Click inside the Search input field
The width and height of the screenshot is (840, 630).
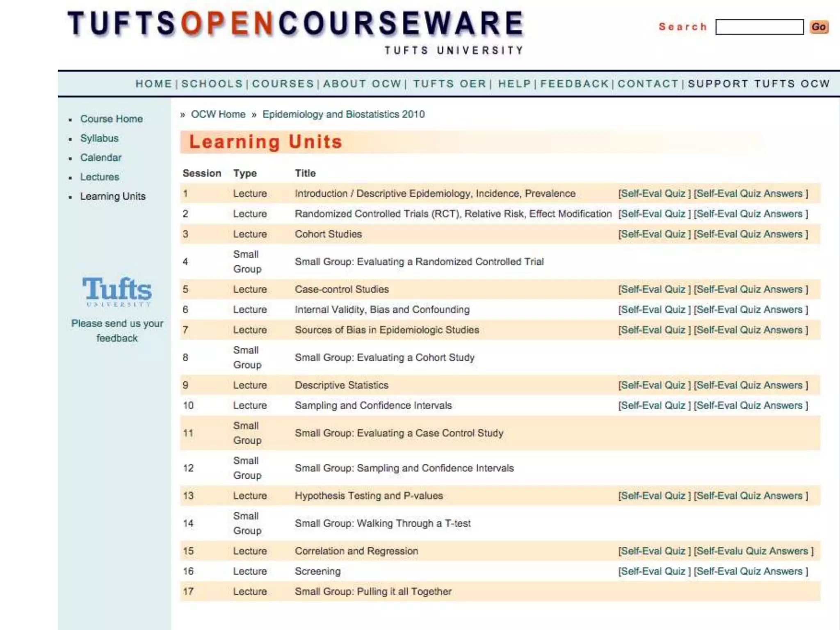coord(759,27)
